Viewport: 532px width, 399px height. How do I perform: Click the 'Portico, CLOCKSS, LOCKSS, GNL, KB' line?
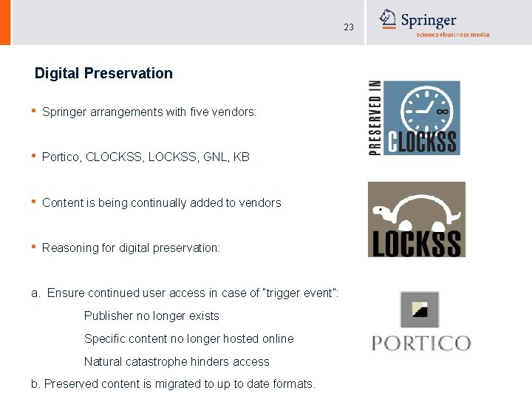(x=146, y=157)
